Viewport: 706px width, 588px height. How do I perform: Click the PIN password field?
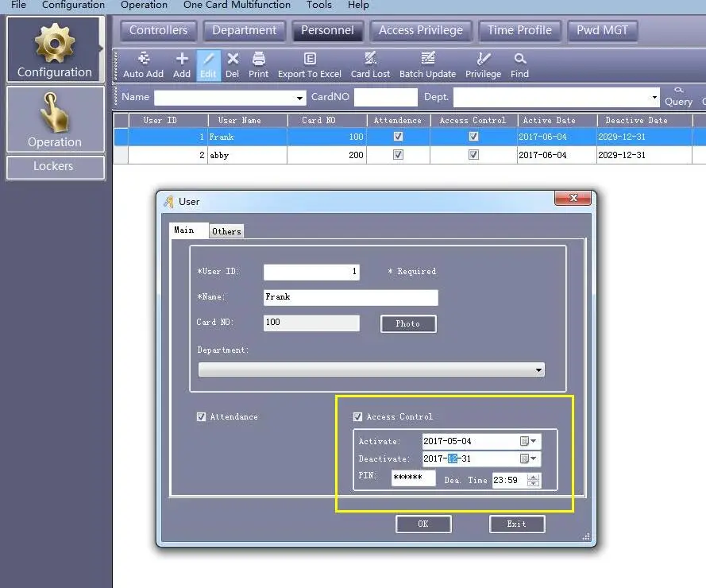click(x=413, y=478)
